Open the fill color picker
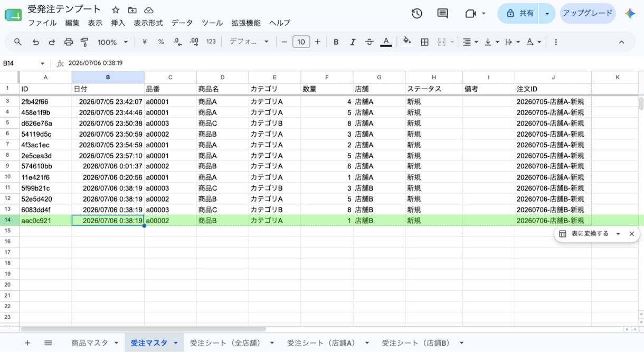The height and width of the screenshot is (352, 644). pos(407,42)
